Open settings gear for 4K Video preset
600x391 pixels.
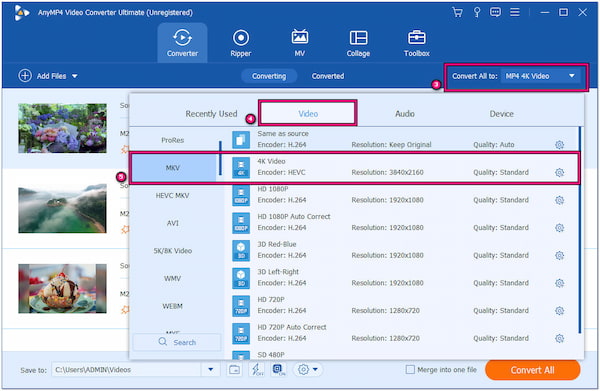pyautogui.click(x=559, y=172)
